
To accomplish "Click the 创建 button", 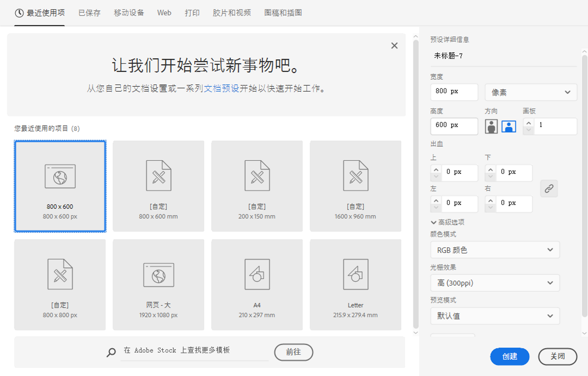I will tap(510, 356).
